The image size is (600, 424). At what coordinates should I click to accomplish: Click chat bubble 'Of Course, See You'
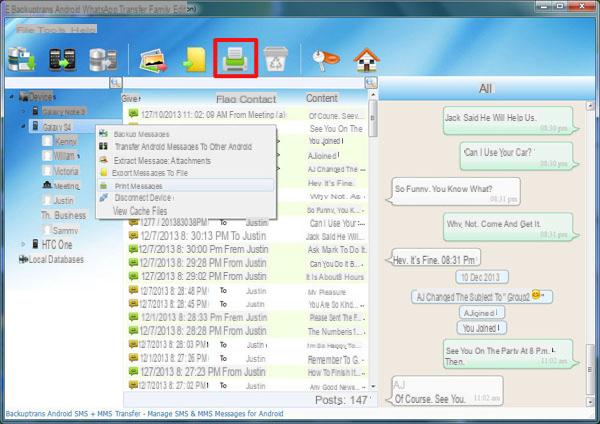tap(445, 391)
